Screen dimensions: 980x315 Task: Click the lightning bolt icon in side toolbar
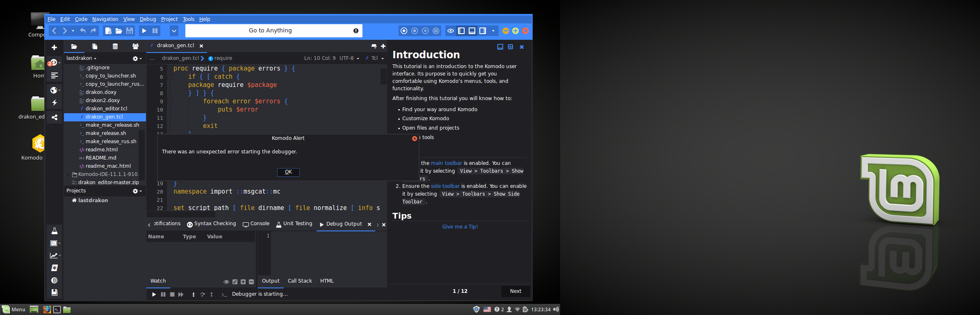(54, 103)
